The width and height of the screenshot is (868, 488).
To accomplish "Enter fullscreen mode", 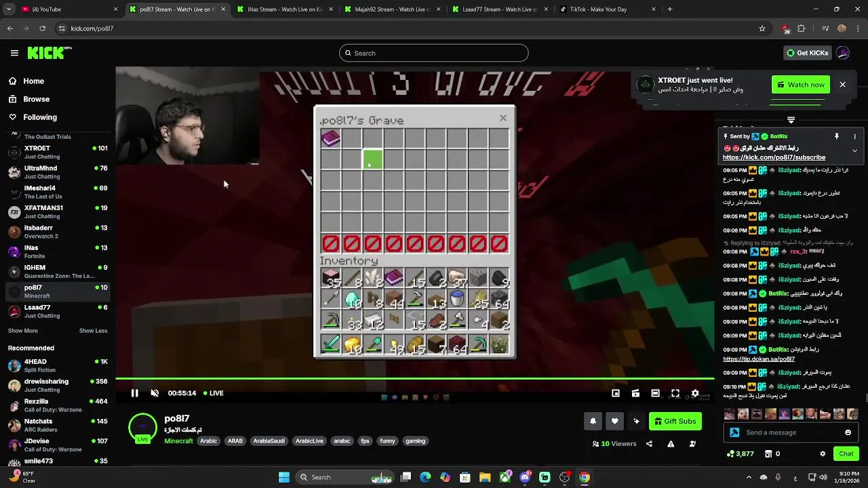I will (675, 393).
